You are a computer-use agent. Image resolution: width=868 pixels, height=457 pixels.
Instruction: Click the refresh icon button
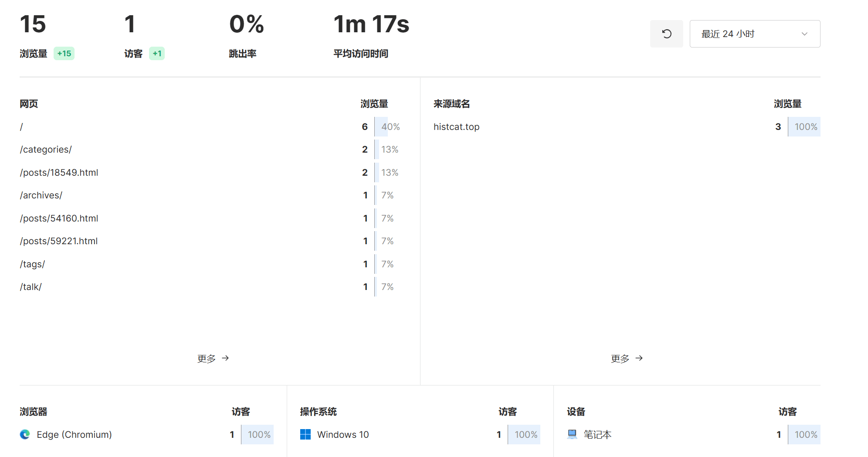click(x=666, y=34)
